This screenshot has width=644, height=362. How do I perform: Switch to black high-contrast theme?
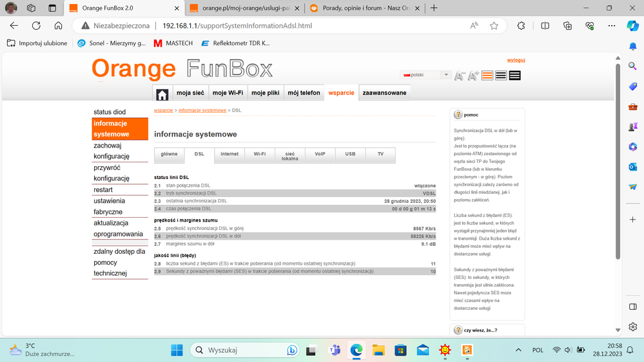[x=514, y=75]
